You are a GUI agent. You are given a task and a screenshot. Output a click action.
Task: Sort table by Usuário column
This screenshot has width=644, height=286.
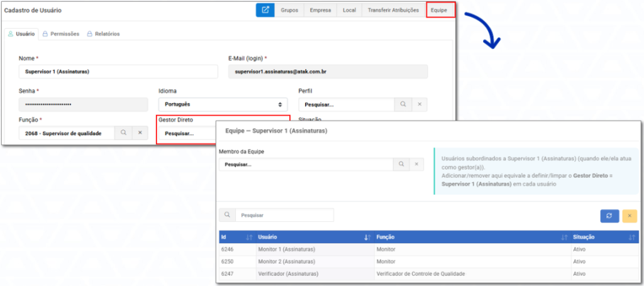(314, 237)
